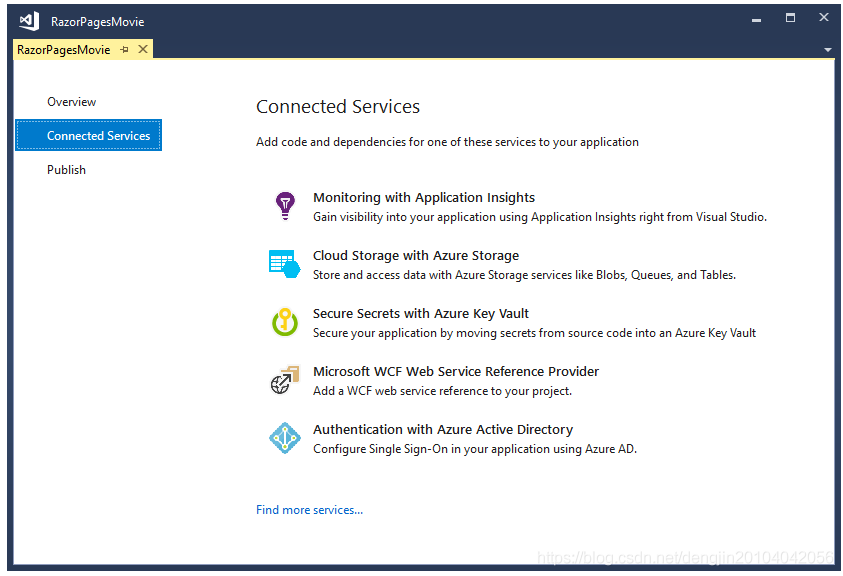Click the Visual Studio logo icon
843x576 pixels.
29,21
